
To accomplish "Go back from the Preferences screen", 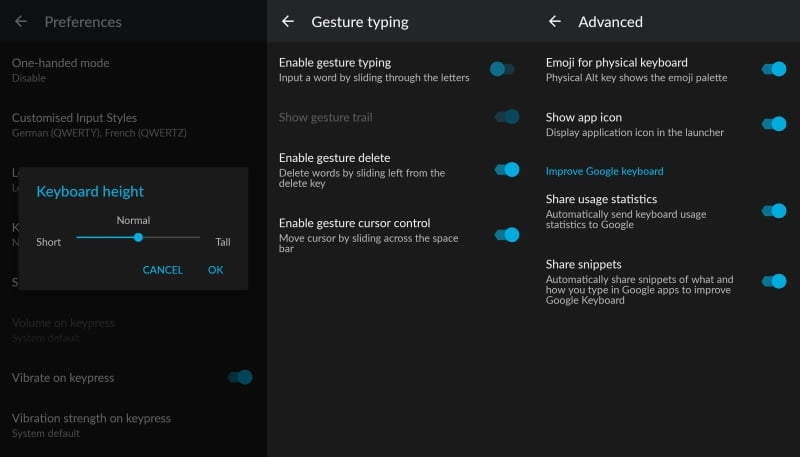I will pos(21,21).
